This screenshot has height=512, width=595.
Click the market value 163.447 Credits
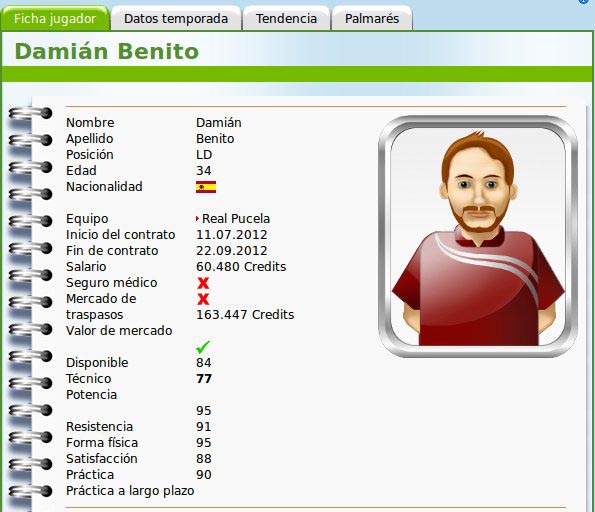click(x=245, y=315)
